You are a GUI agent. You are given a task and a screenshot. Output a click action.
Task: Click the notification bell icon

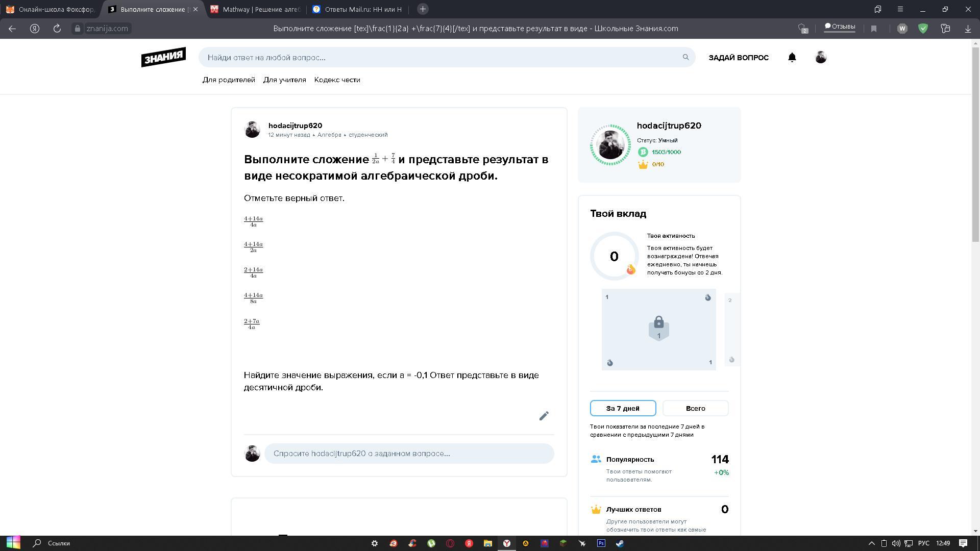click(792, 58)
